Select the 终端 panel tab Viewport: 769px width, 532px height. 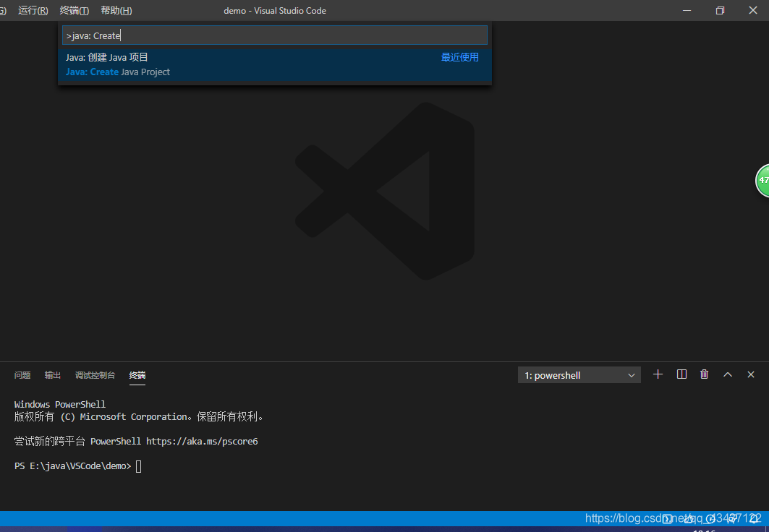[x=137, y=375]
